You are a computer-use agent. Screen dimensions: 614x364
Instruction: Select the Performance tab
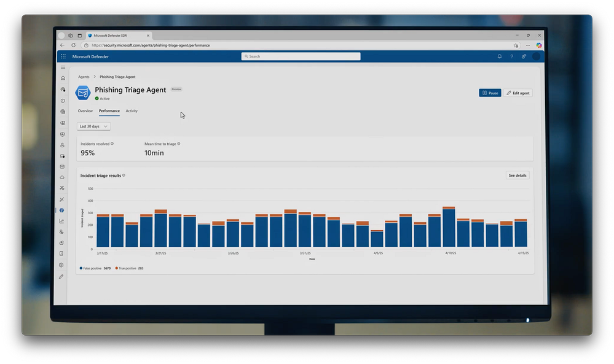[x=109, y=111]
